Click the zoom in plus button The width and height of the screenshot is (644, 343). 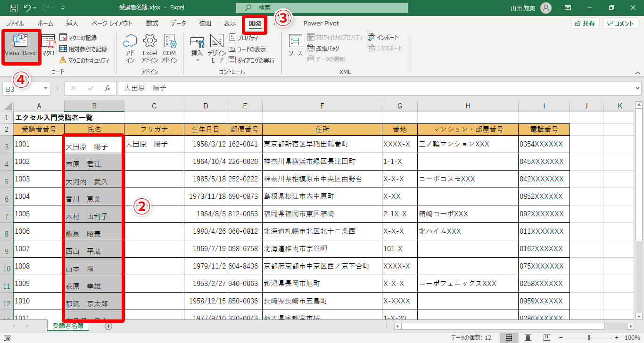point(617,338)
